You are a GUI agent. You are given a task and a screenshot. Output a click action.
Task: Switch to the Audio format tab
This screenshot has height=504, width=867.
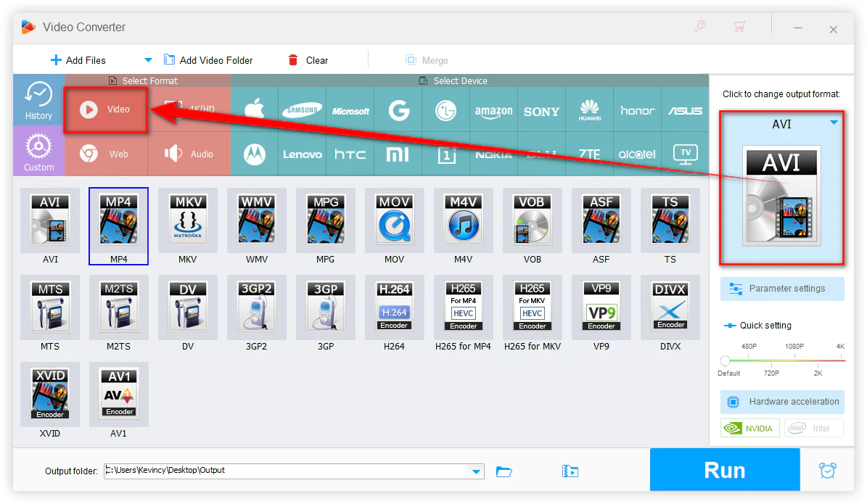(x=189, y=154)
